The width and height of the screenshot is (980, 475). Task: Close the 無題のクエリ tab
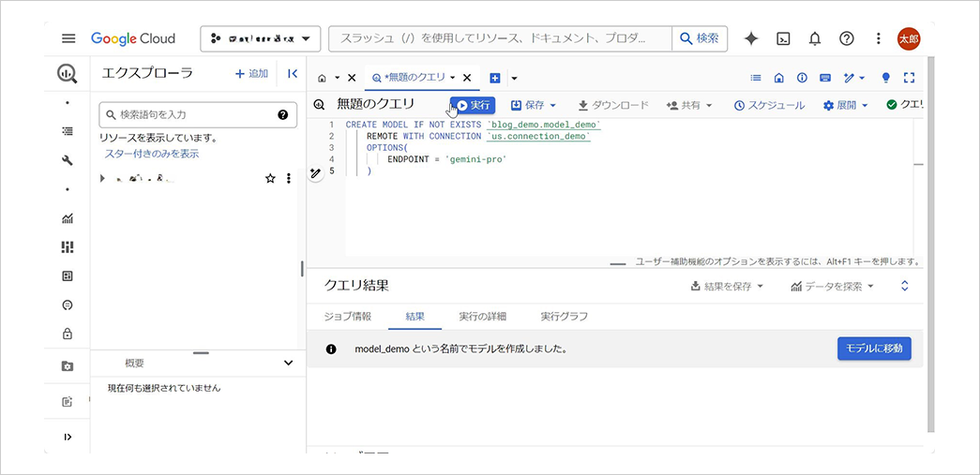466,78
